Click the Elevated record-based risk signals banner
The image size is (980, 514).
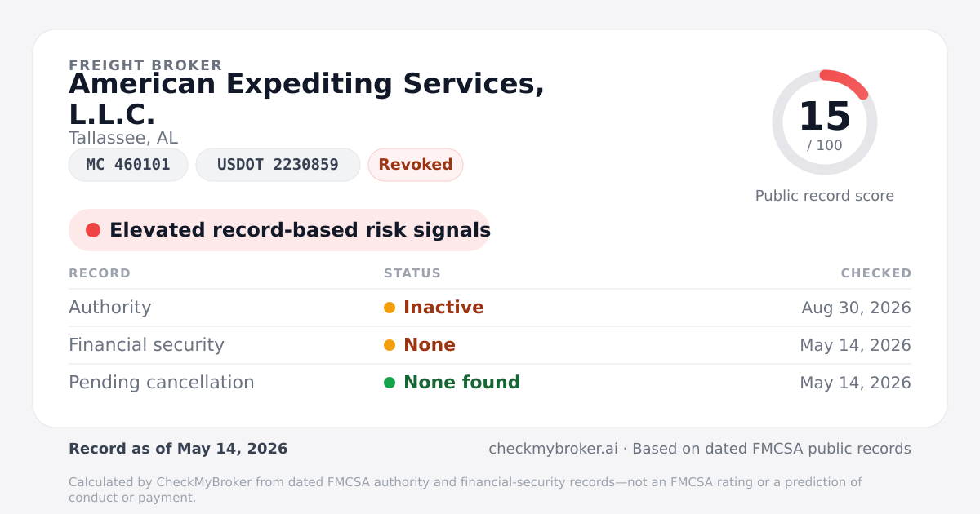click(x=279, y=230)
